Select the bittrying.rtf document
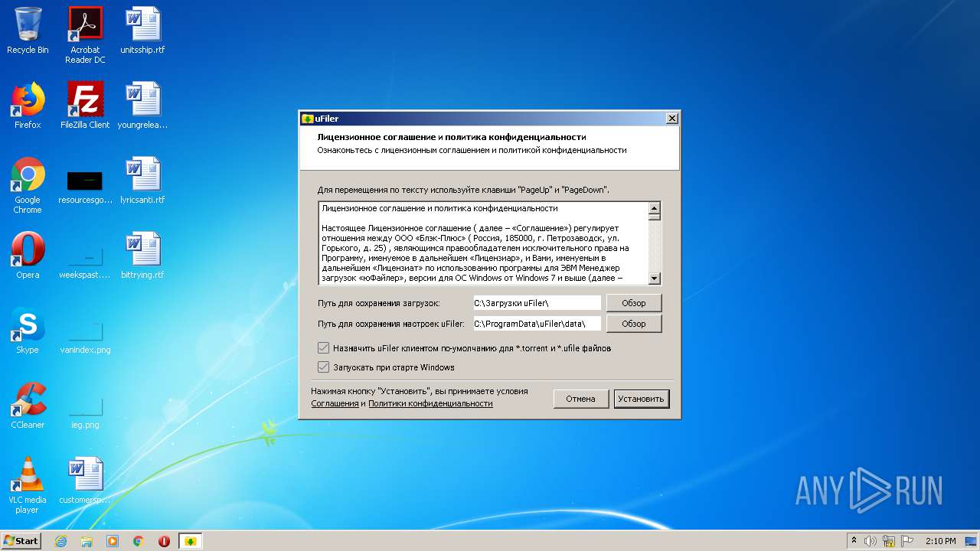Screen dimensions: 980x551 (142, 256)
